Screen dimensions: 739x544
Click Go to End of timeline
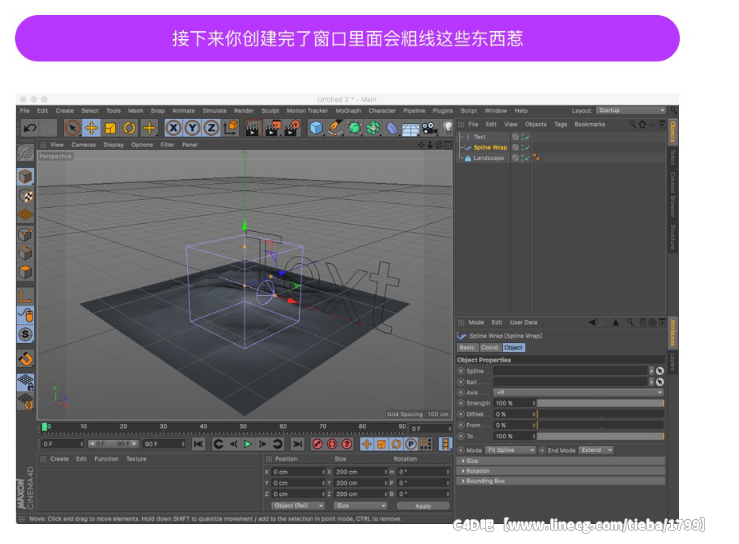297,444
